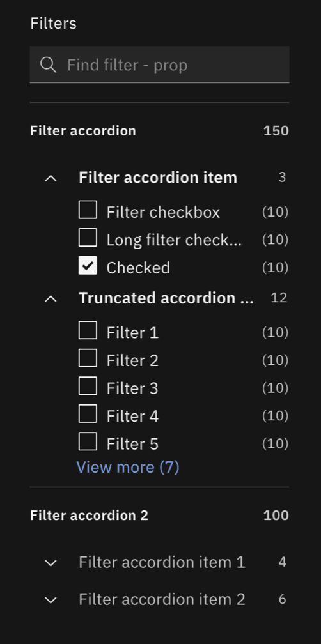The image size is (321, 644).
Task: Check the Filter checkbox option
Action: [x=88, y=210]
